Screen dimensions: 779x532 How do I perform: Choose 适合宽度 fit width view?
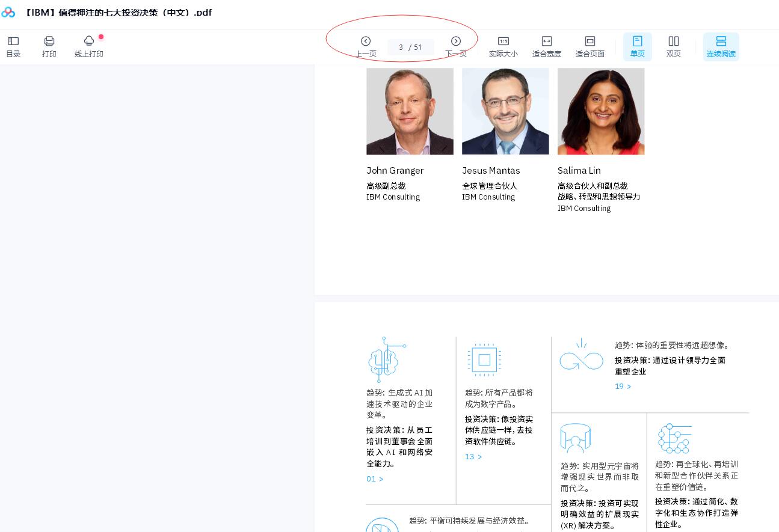[x=546, y=46]
